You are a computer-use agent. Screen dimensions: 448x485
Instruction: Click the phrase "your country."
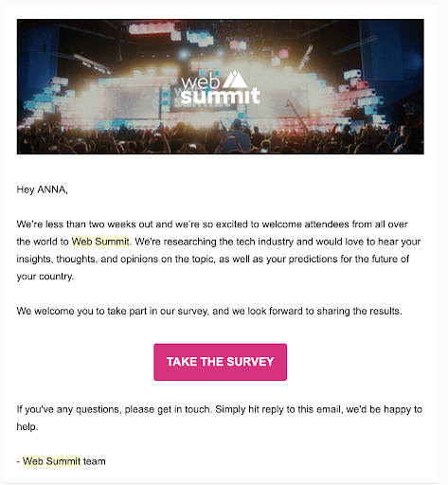tap(45, 277)
